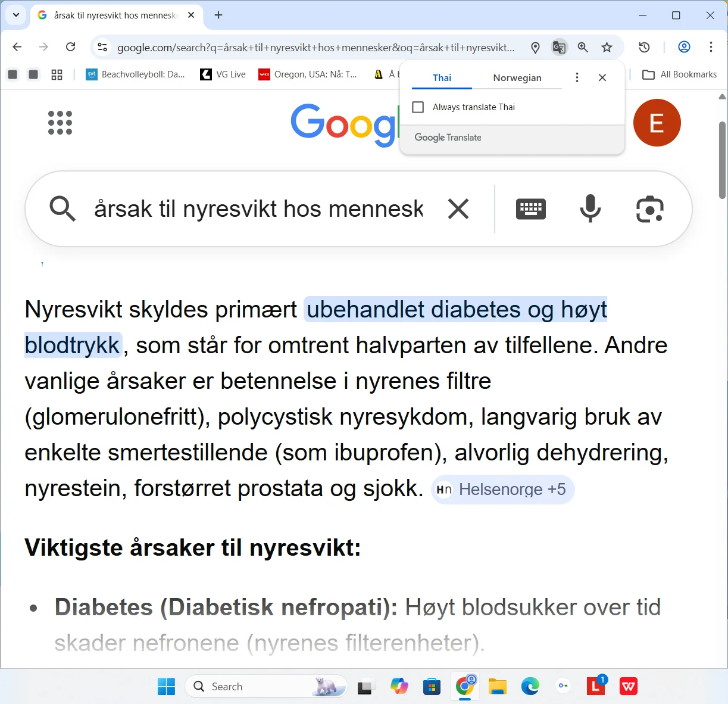Open site information via the tune icon
The image size is (728, 704).
(x=102, y=47)
